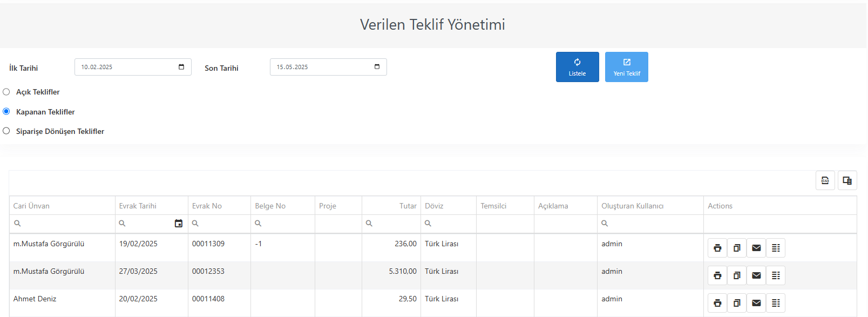The height and width of the screenshot is (317, 868).
Task: View detail lines of offer 00011408
Action: (x=776, y=303)
